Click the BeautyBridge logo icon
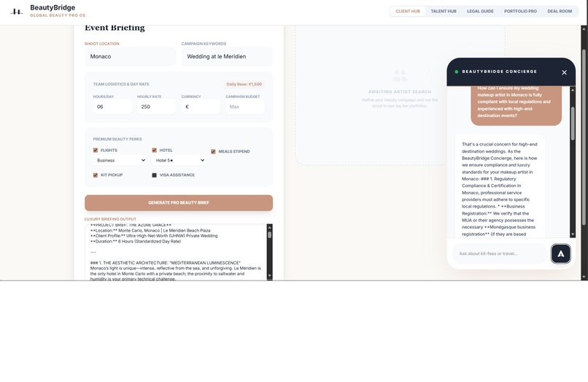Viewport: 588px width, 382px height. [16, 12]
